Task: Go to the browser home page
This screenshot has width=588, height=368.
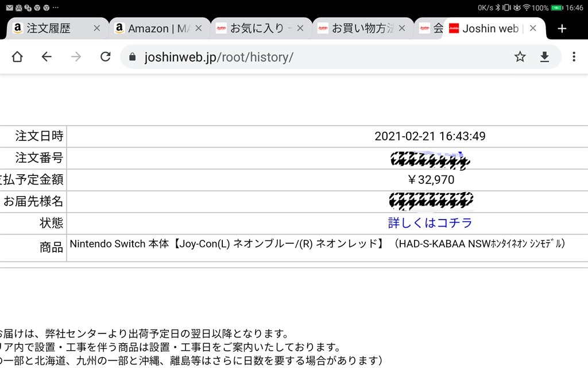Action: (17, 57)
